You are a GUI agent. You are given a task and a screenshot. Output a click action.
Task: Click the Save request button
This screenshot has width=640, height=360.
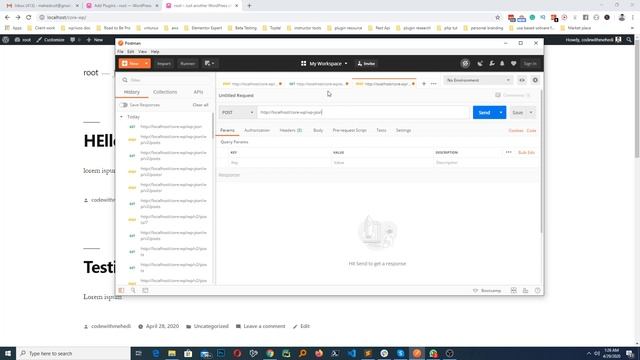518,113
